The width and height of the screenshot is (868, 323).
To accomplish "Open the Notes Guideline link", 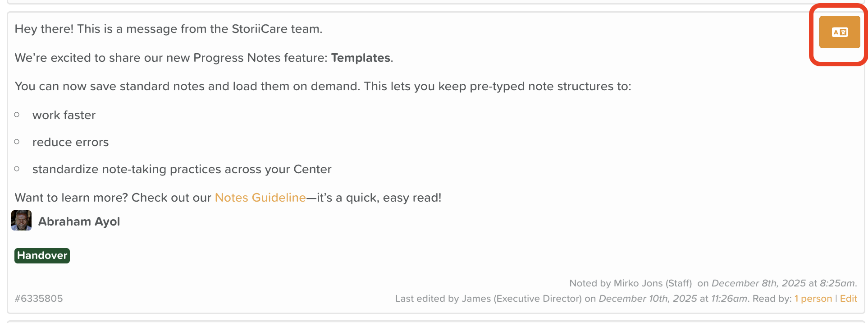I will 260,198.
